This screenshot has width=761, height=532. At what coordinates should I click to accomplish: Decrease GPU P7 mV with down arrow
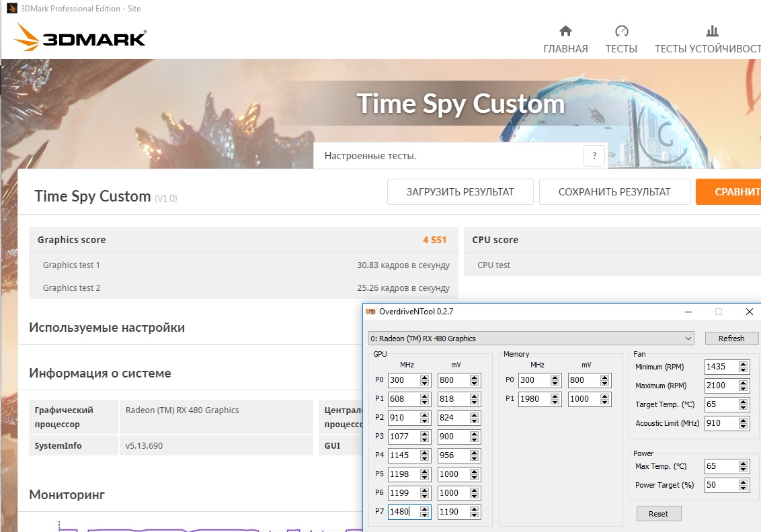[474, 515]
